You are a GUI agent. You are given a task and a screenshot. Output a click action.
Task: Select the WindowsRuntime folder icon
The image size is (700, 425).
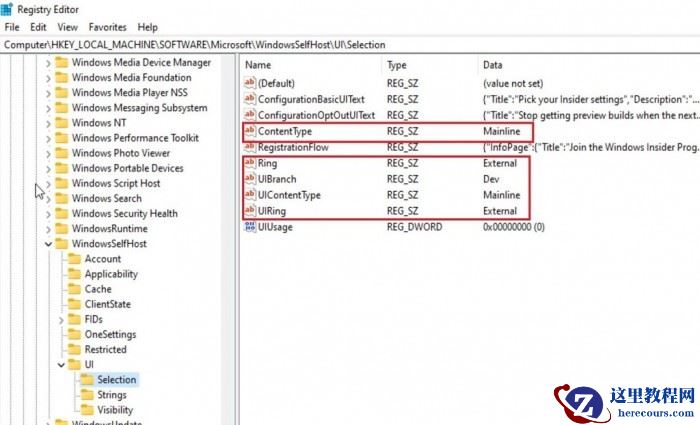pos(62,229)
